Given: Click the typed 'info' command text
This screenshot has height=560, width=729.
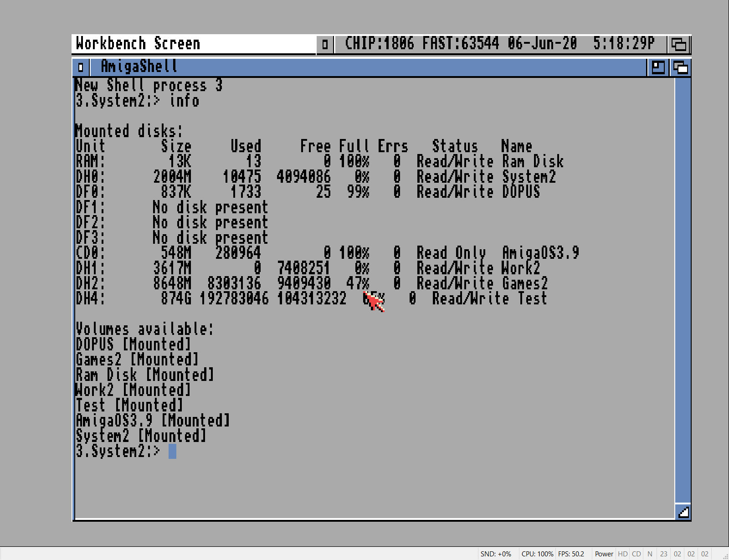Looking at the screenshot, I should click(x=185, y=100).
